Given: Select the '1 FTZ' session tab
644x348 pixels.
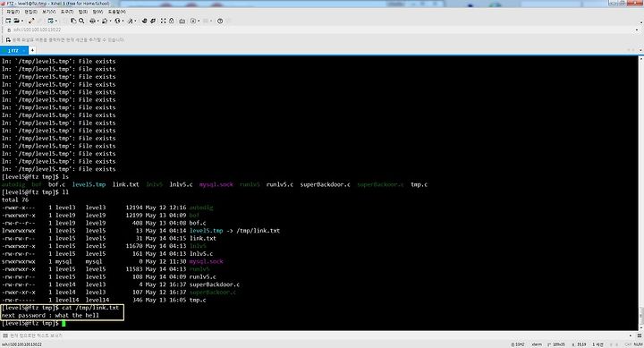Looking at the screenshot, I should click(13, 50).
